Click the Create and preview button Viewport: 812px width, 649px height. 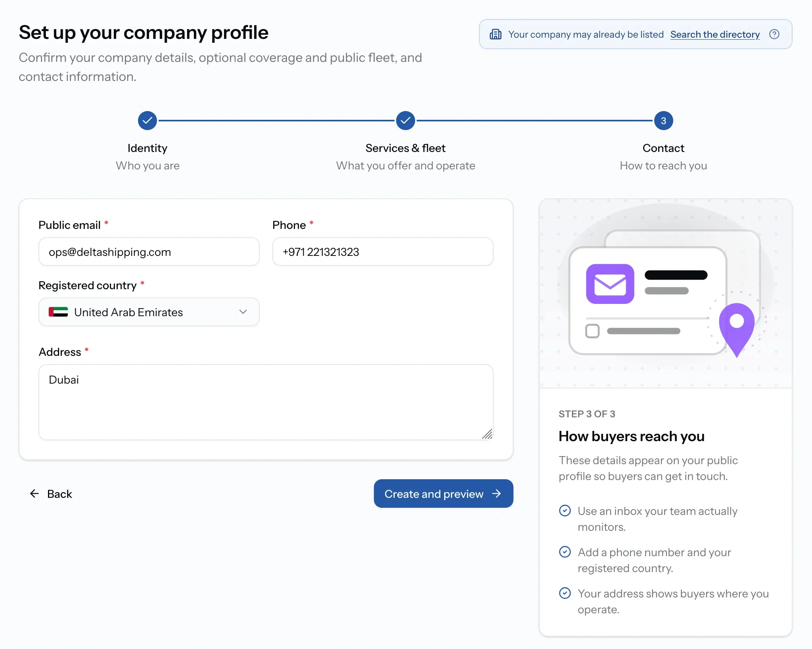[443, 493]
